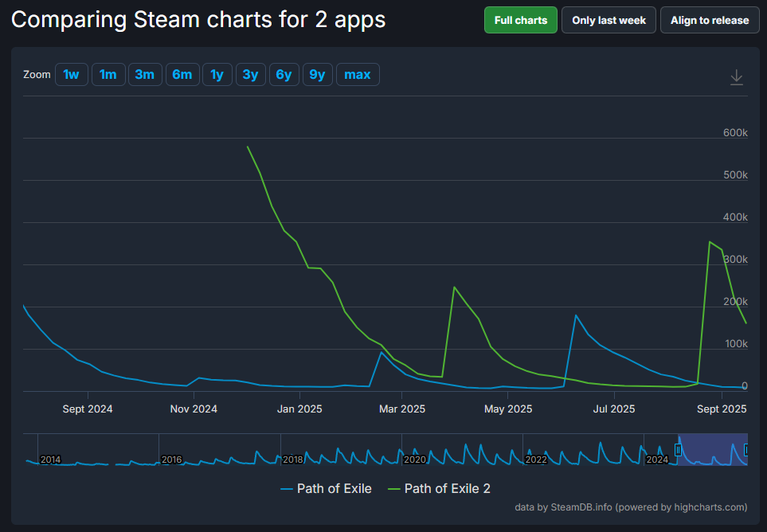Click the download chart icon
767x532 pixels.
(736, 77)
